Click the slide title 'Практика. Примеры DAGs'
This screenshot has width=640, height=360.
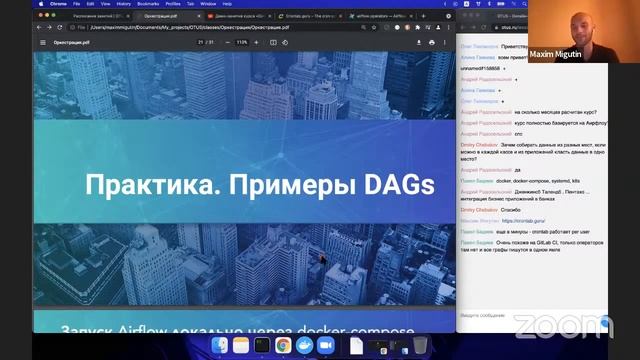(260, 185)
